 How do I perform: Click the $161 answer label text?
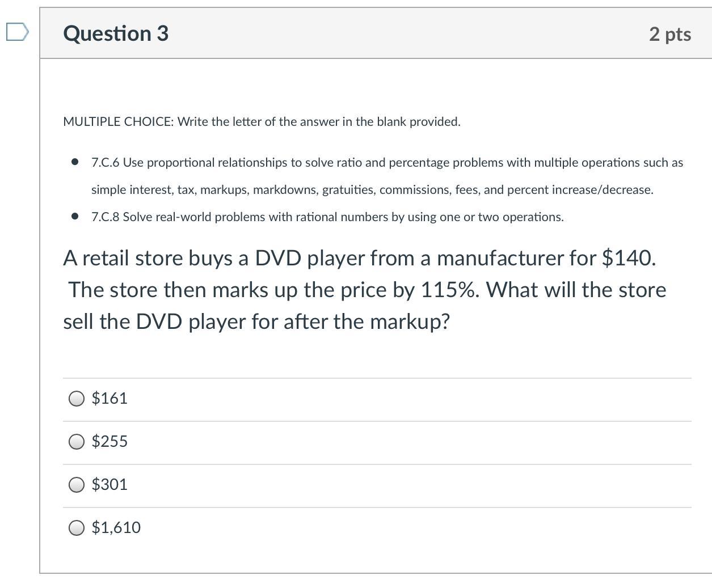click(109, 399)
